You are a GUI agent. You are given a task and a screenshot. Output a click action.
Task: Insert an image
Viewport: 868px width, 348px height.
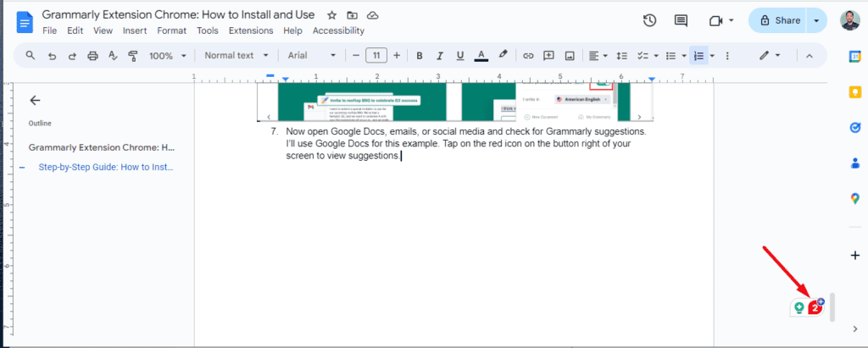(569, 55)
